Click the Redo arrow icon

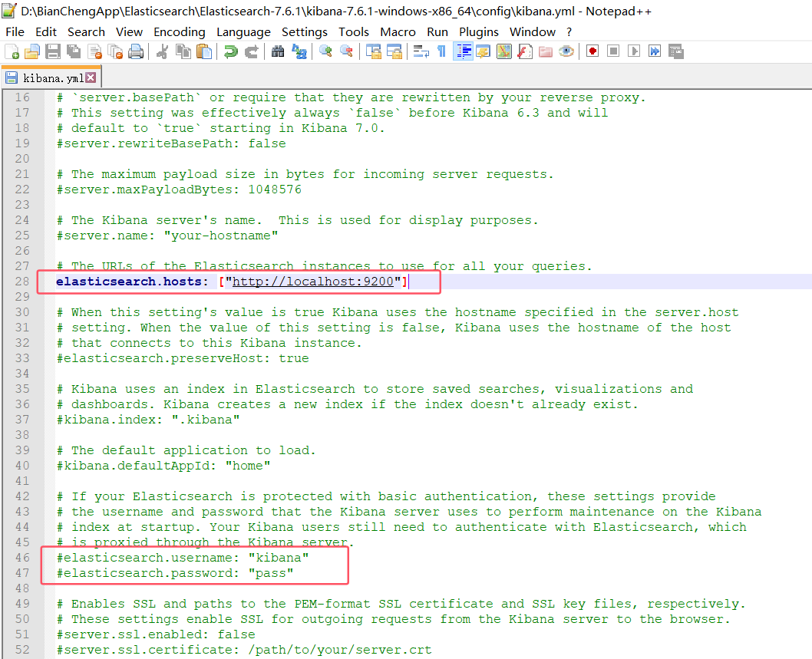pyautogui.click(x=251, y=51)
